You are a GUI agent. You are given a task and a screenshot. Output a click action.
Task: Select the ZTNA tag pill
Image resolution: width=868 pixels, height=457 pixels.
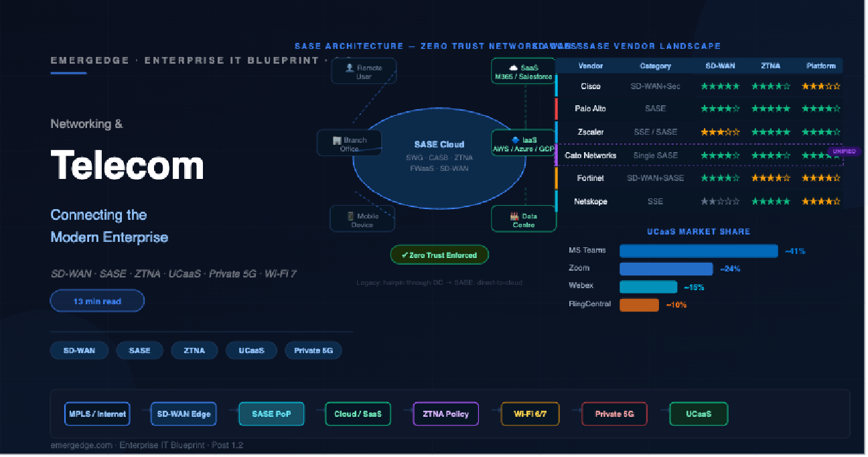tap(194, 350)
